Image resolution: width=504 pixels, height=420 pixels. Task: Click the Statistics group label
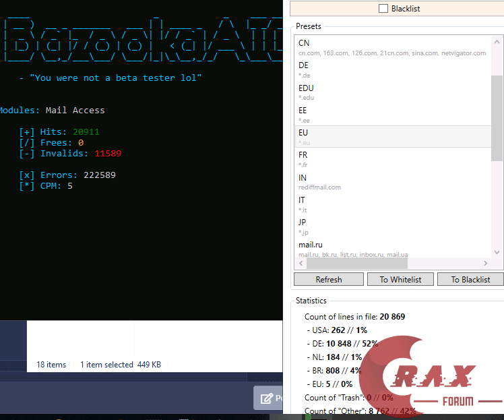(x=311, y=301)
